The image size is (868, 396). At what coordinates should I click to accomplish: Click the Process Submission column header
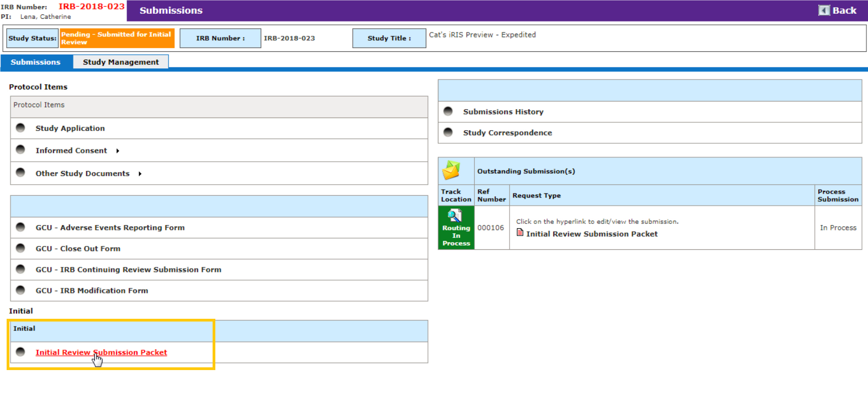tap(838, 195)
